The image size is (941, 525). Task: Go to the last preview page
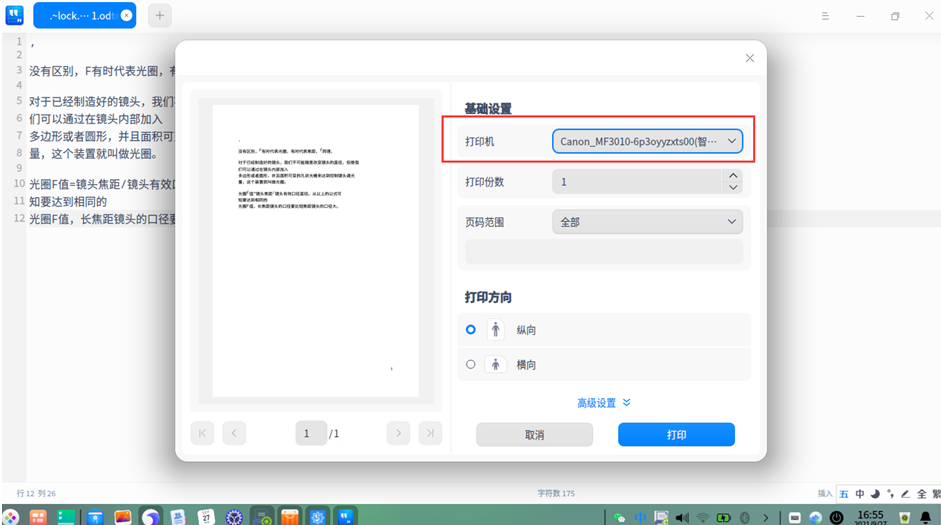[430, 433]
